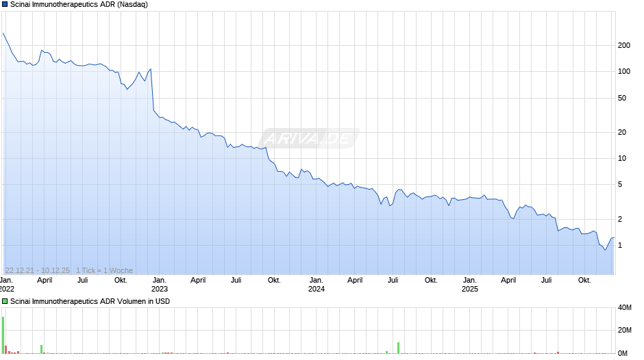Screen dimensions: 644x360
Task: Click the price axis label '50'
Action: click(622, 98)
